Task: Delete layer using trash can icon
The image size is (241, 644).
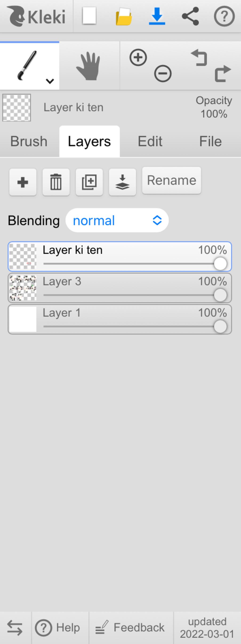Action: 56,182
